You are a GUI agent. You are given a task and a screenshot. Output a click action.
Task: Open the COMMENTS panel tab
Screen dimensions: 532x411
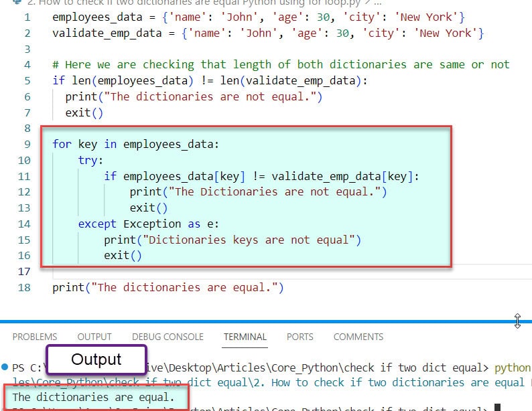(358, 337)
